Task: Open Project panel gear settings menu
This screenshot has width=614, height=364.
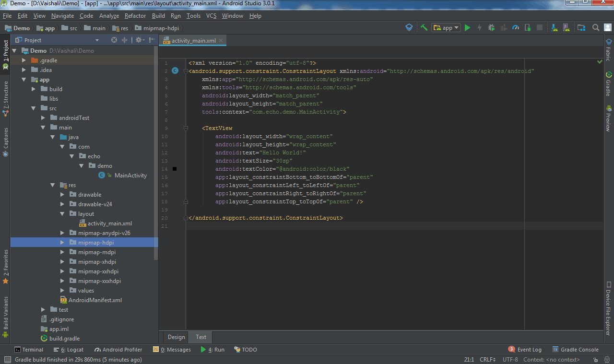Action: tap(139, 40)
